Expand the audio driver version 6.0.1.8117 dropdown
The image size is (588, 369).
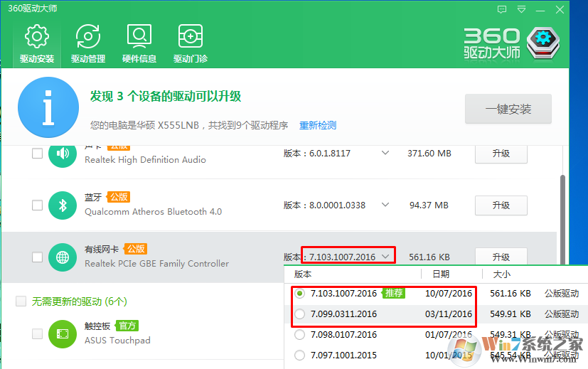[385, 153]
